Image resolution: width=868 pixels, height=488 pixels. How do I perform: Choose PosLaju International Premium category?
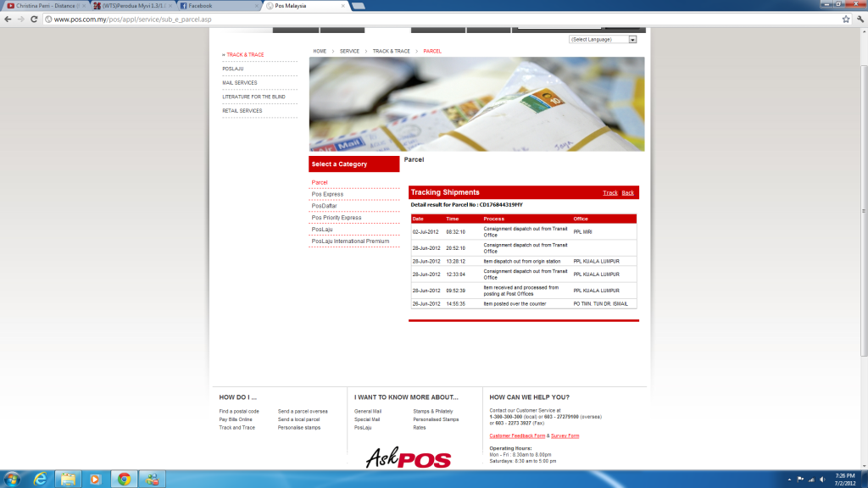point(350,241)
